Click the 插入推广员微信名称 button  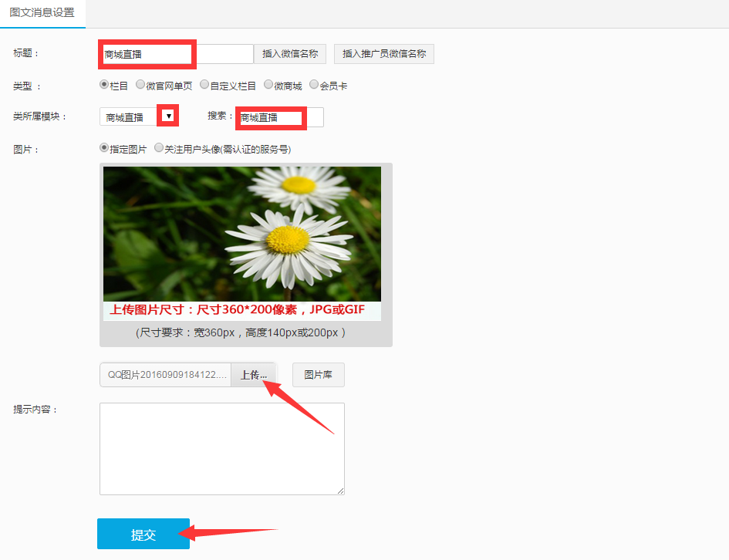click(x=384, y=54)
